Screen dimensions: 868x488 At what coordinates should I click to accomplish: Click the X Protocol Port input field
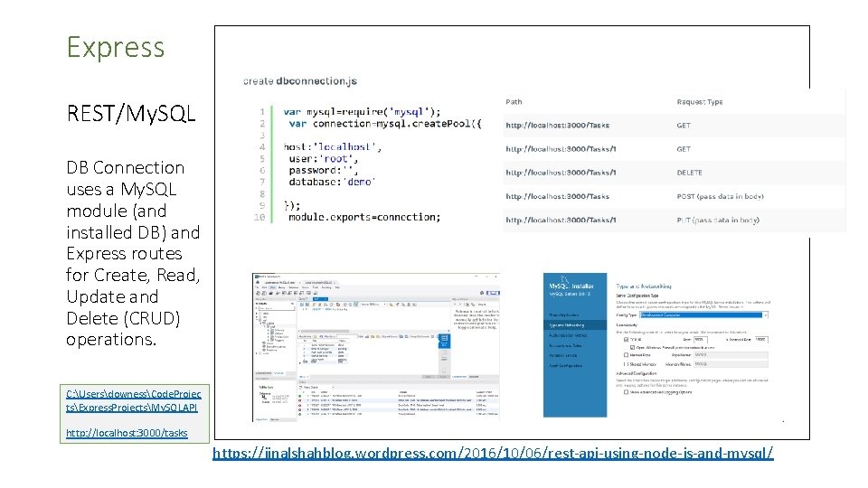click(761, 339)
